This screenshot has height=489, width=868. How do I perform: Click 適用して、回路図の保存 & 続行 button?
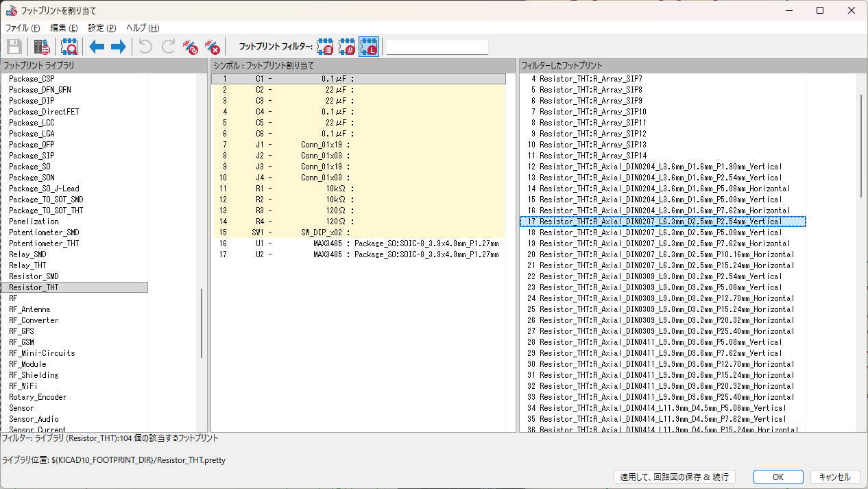675,477
